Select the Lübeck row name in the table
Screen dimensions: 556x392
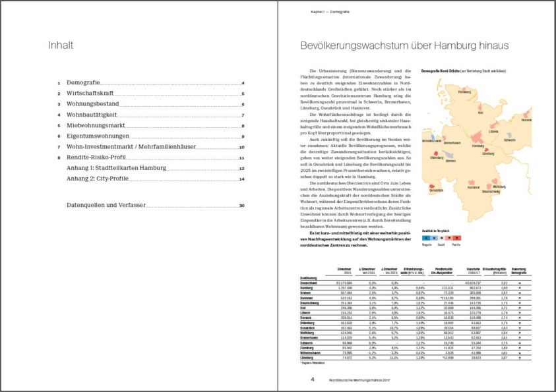[305, 313]
